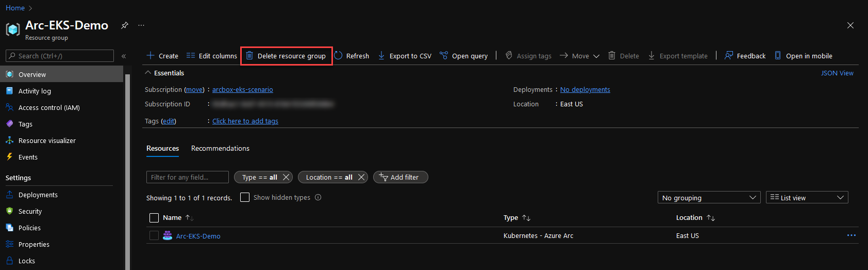Focus the Filter for any field box
Image resolution: width=868 pixels, height=270 pixels.
click(x=188, y=177)
